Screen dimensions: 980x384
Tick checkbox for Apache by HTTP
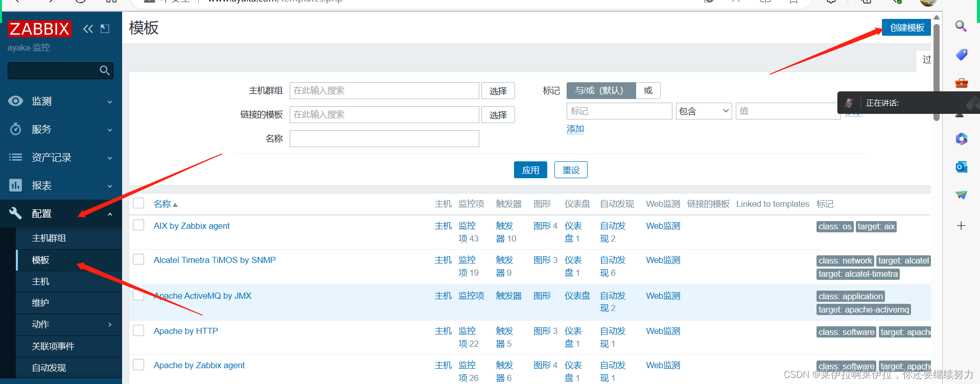click(x=138, y=330)
